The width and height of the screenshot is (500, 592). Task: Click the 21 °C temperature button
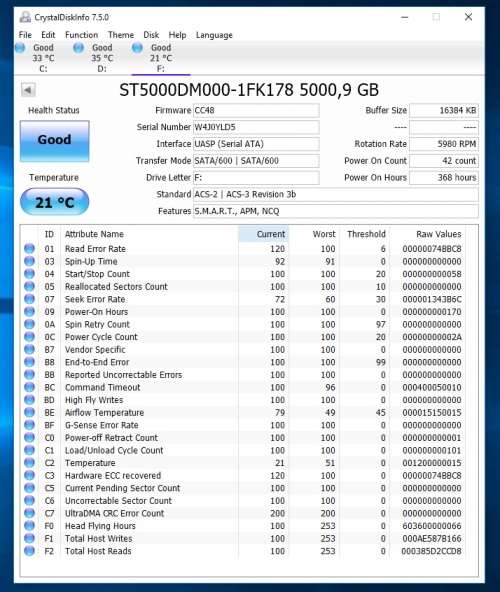click(54, 202)
